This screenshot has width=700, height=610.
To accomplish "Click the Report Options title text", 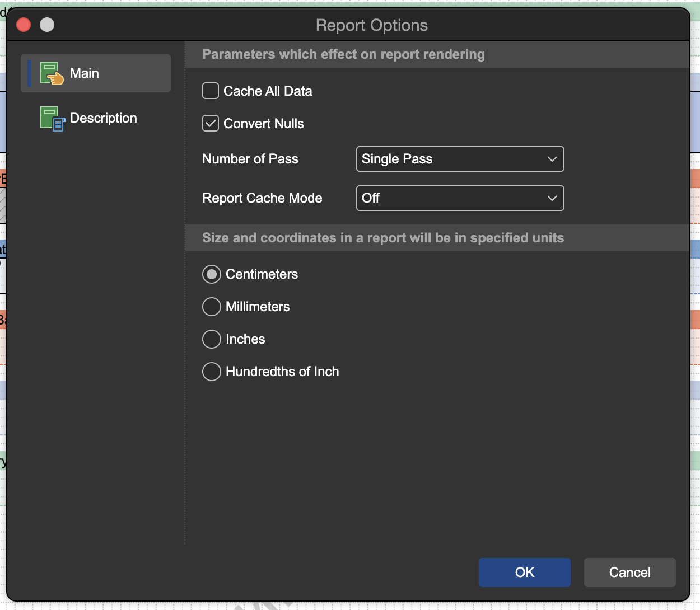I will (372, 25).
